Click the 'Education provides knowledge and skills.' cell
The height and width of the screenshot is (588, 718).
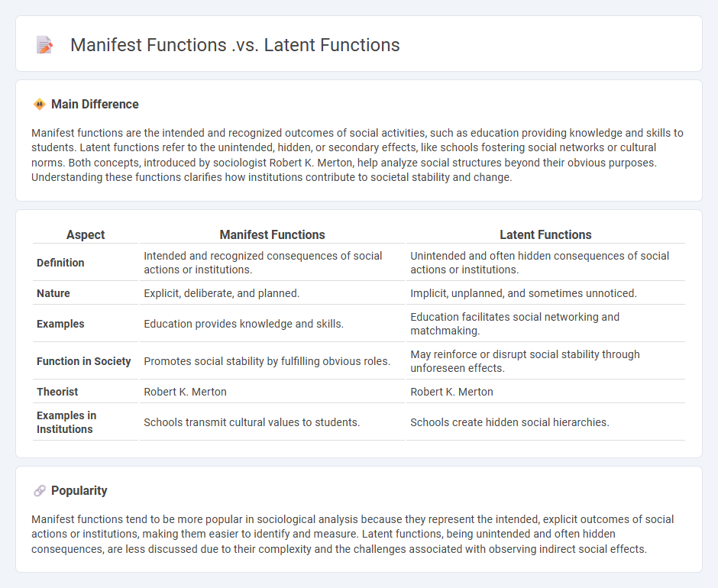244,324
